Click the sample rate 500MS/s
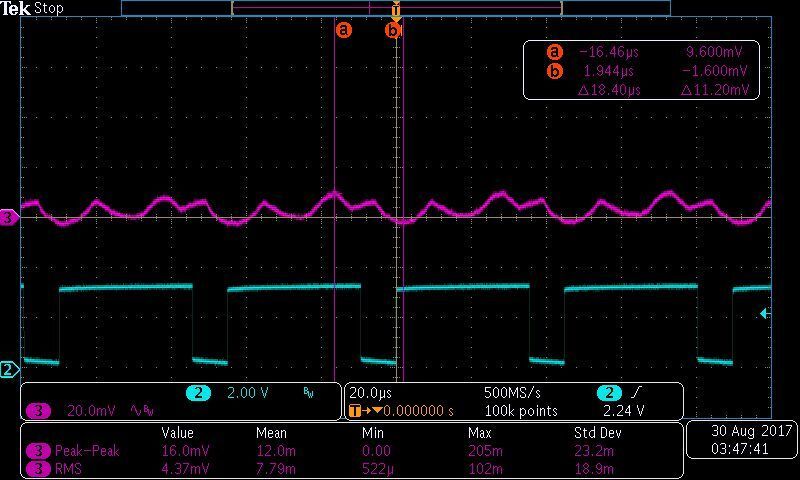 coord(512,393)
